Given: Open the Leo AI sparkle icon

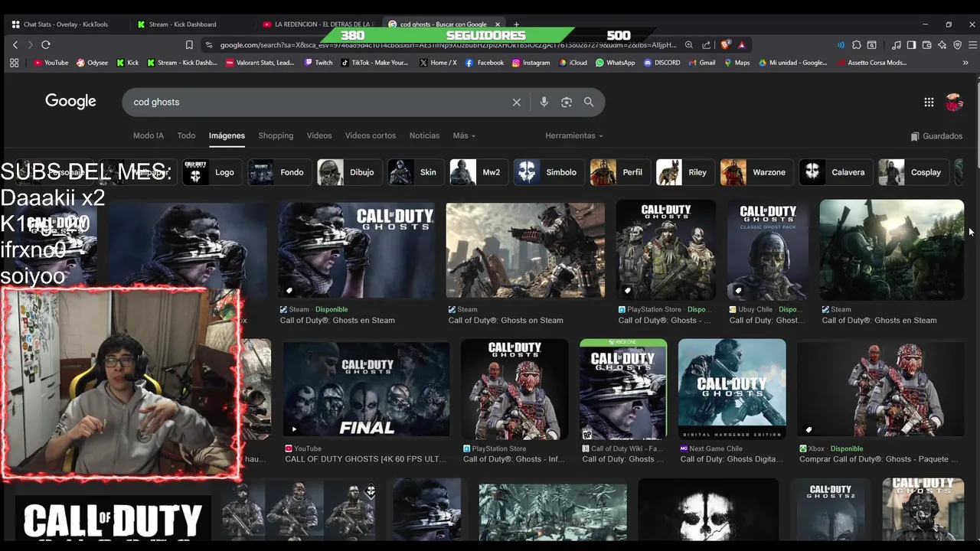Looking at the screenshot, I should click(x=942, y=45).
